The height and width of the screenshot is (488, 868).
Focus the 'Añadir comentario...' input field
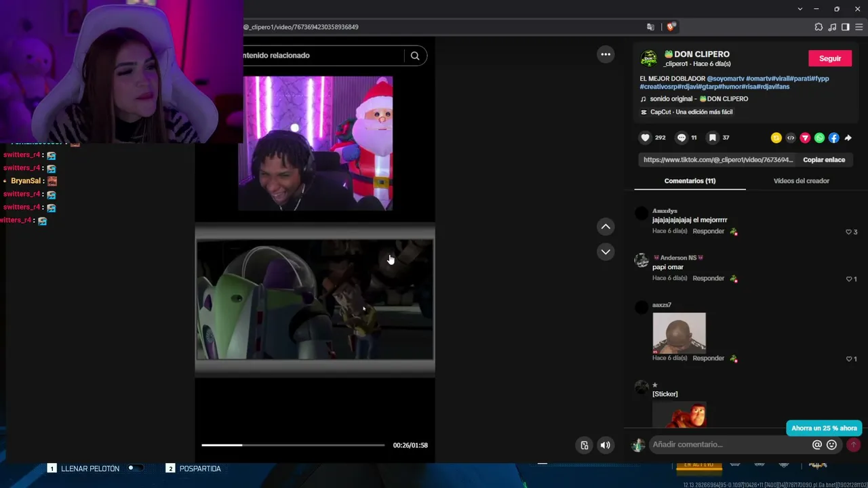(x=729, y=445)
